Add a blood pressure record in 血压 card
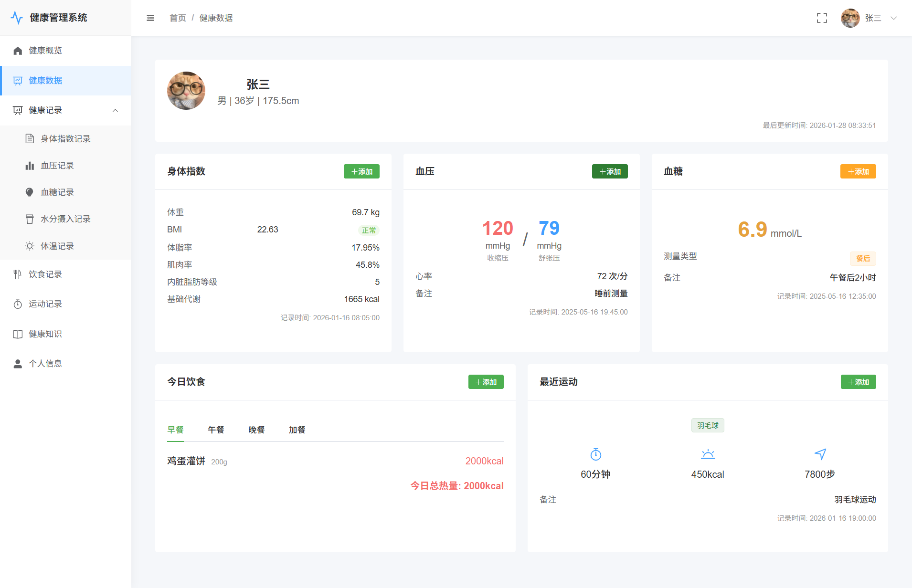Screen dimensions: 912x588 pyautogui.click(x=610, y=172)
